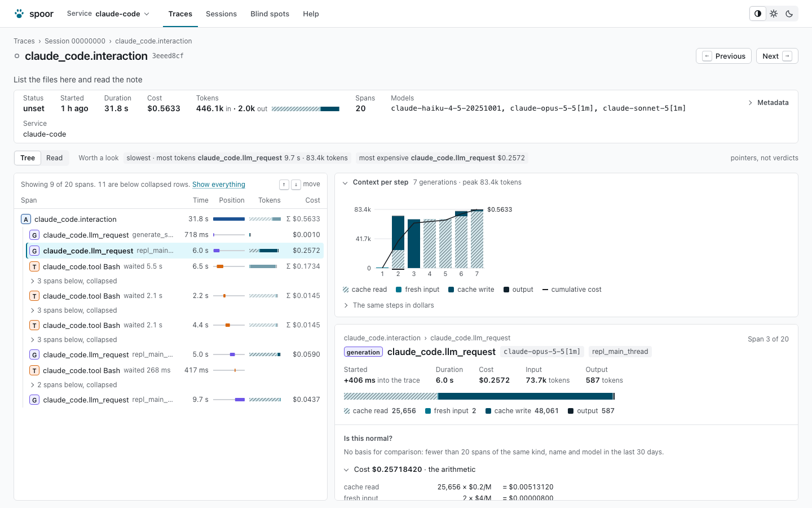Click the Show everything link
The height and width of the screenshot is (508, 812).
pos(219,185)
